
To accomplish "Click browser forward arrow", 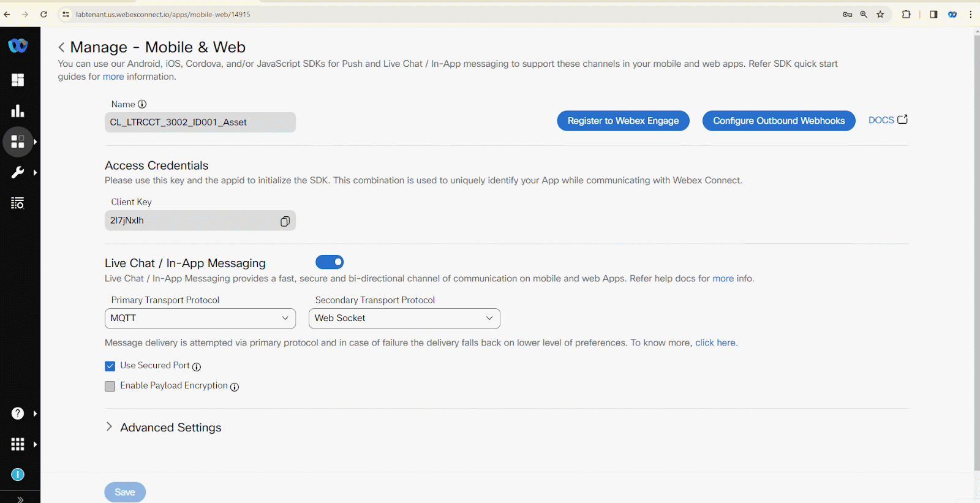I will pyautogui.click(x=25, y=14).
